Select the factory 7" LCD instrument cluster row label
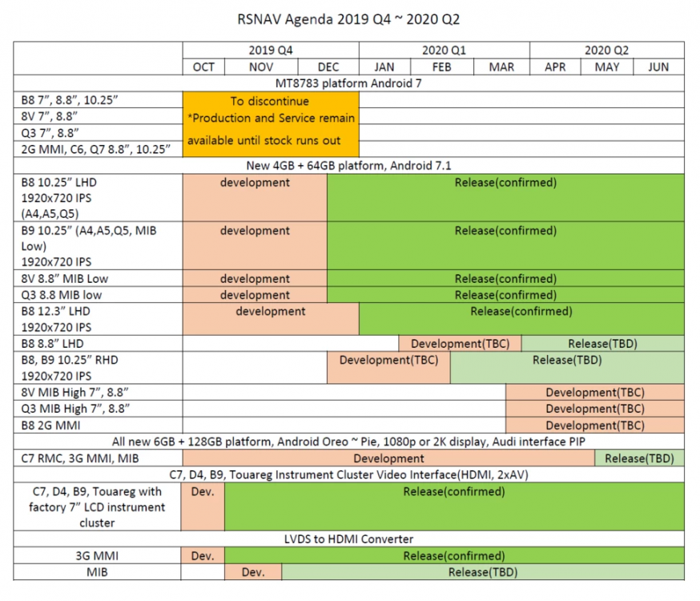 [x=97, y=506]
